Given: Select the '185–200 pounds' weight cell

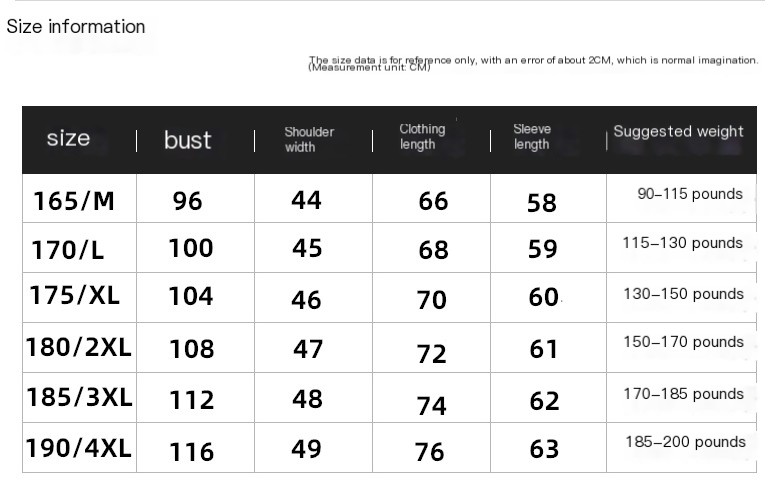Looking at the screenshot, I should coord(686,442).
